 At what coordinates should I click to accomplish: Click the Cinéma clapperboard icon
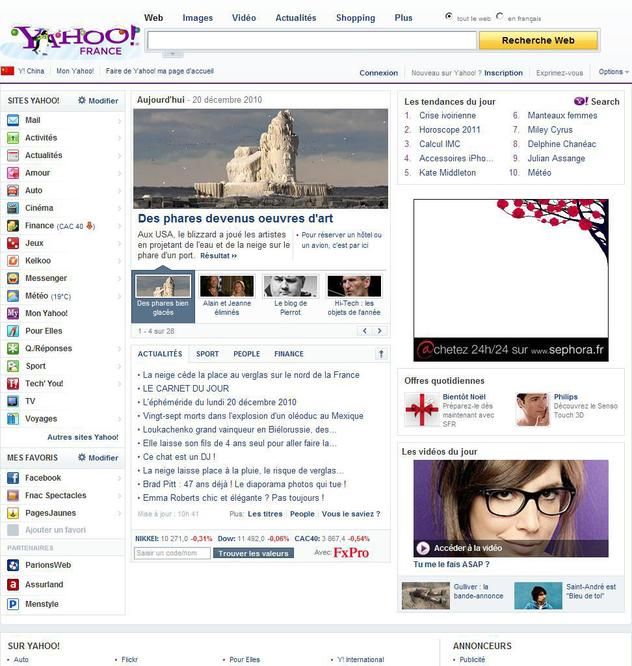(13, 208)
